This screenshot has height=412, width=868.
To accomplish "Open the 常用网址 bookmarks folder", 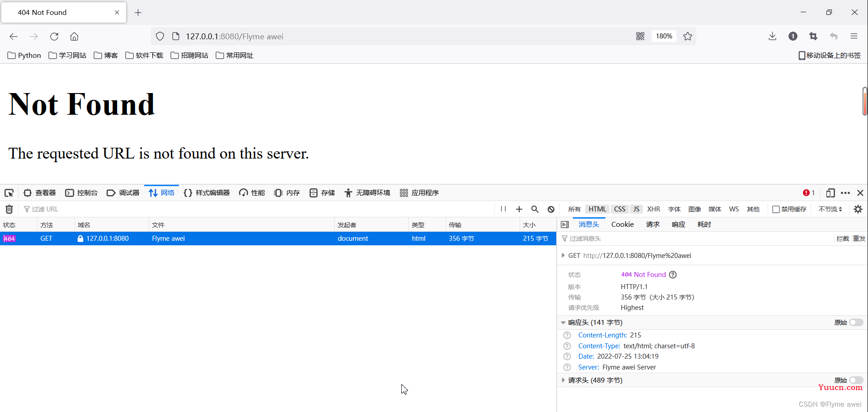I will coord(235,55).
